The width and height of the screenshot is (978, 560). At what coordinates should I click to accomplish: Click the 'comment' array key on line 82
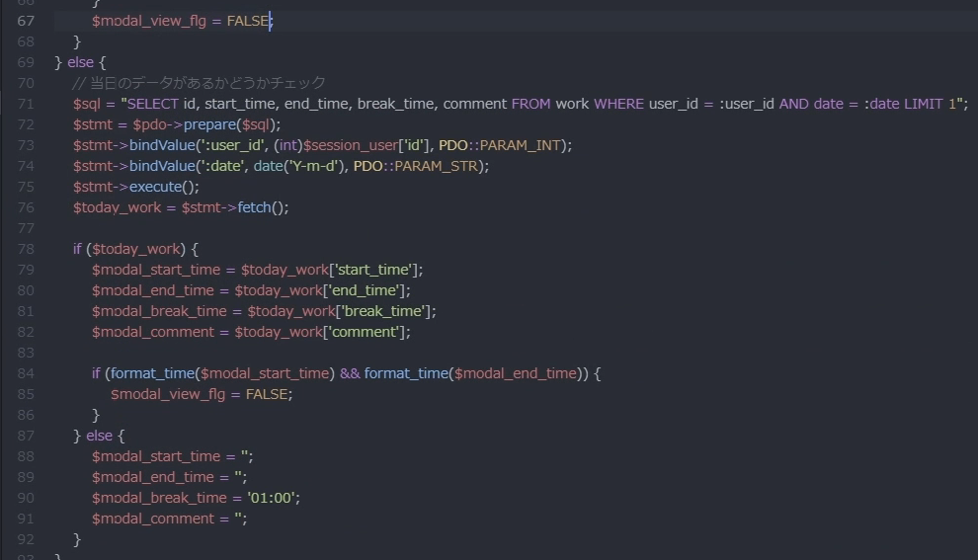click(x=365, y=332)
